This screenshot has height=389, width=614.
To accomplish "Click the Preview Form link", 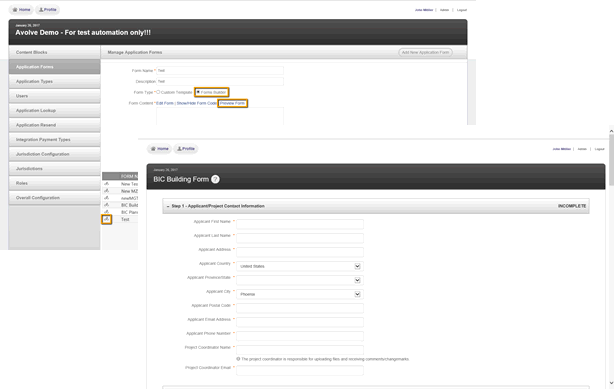I will click(x=232, y=103).
